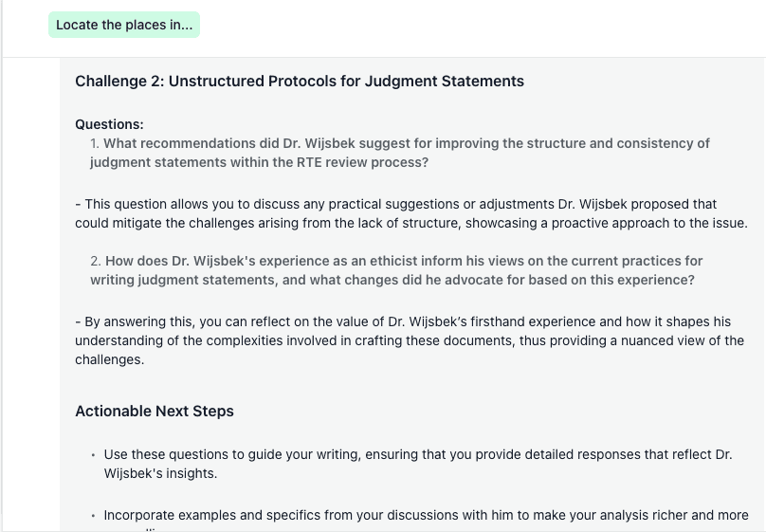Click bullet dot before "Use these questions"

93,455
